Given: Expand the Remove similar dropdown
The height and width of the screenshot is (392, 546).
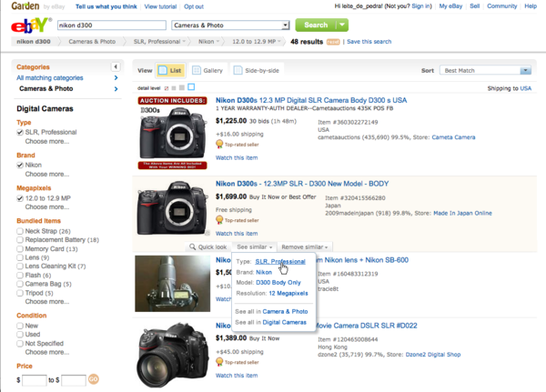Looking at the screenshot, I should [305, 246].
